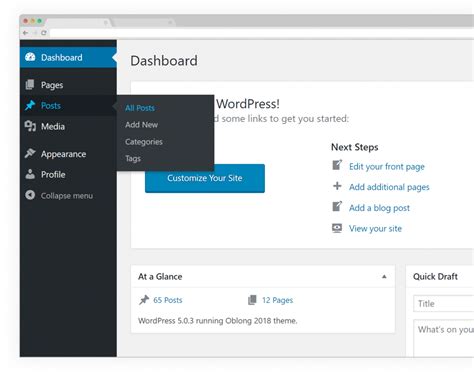Click the pushpin icon next to 65 Posts

point(144,300)
